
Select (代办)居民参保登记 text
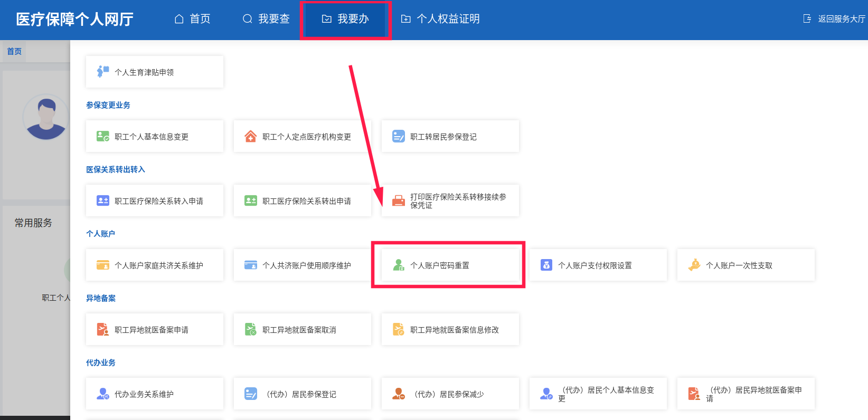click(299, 394)
